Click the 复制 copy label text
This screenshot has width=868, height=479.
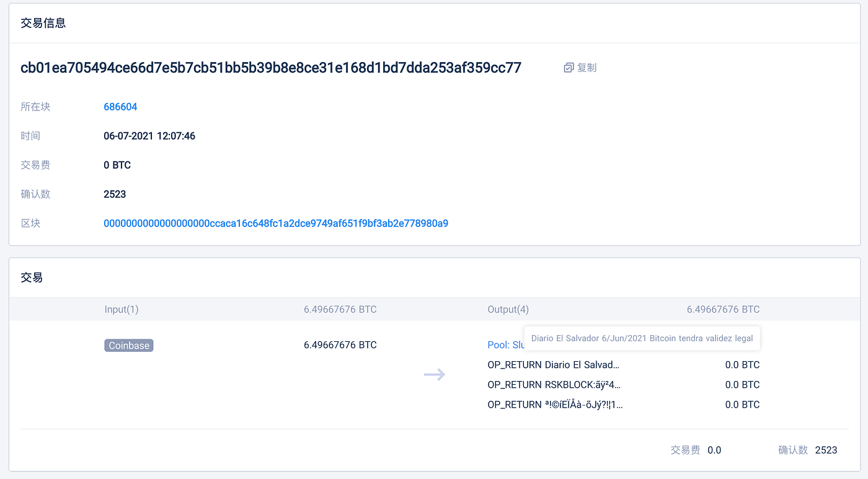click(x=585, y=68)
